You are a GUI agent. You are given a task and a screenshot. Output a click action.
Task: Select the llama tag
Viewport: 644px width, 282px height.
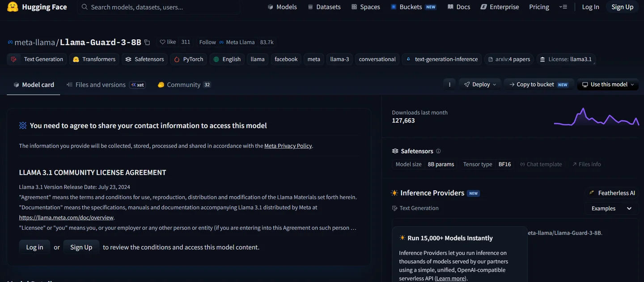coord(258,59)
